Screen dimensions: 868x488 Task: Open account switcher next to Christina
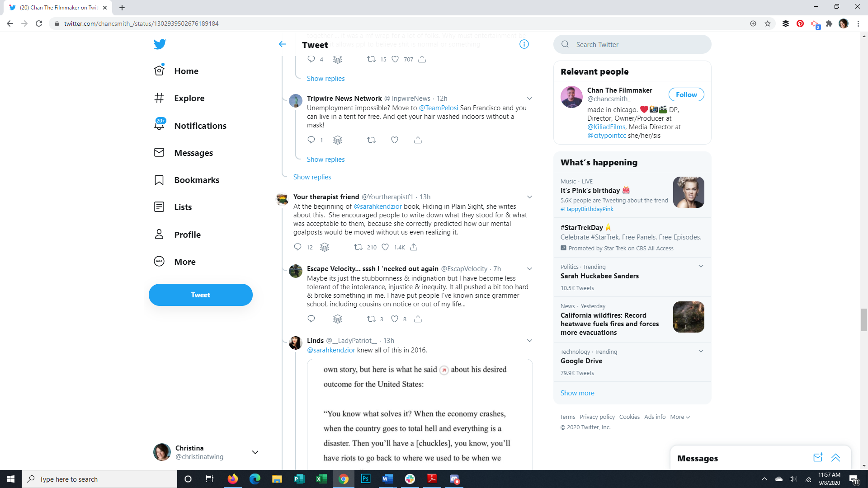(x=255, y=452)
